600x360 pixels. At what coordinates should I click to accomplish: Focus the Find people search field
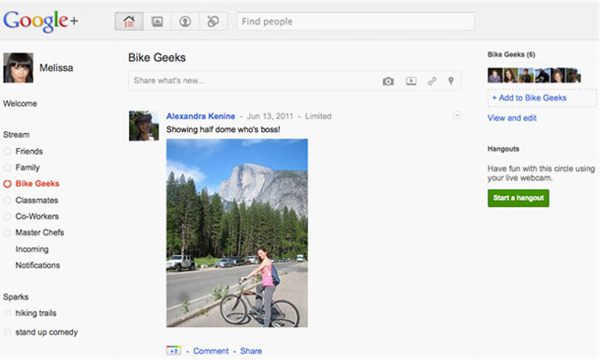pos(356,21)
